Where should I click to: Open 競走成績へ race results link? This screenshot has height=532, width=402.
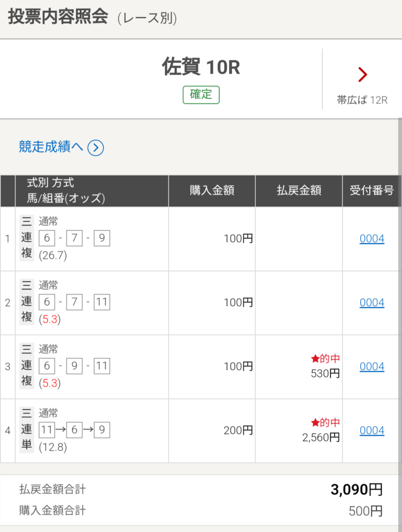tap(51, 147)
